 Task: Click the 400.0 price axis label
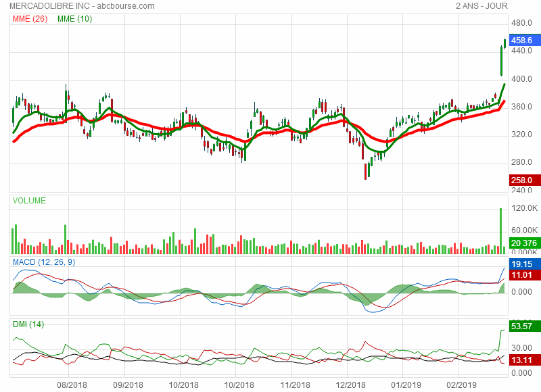[x=521, y=79]
